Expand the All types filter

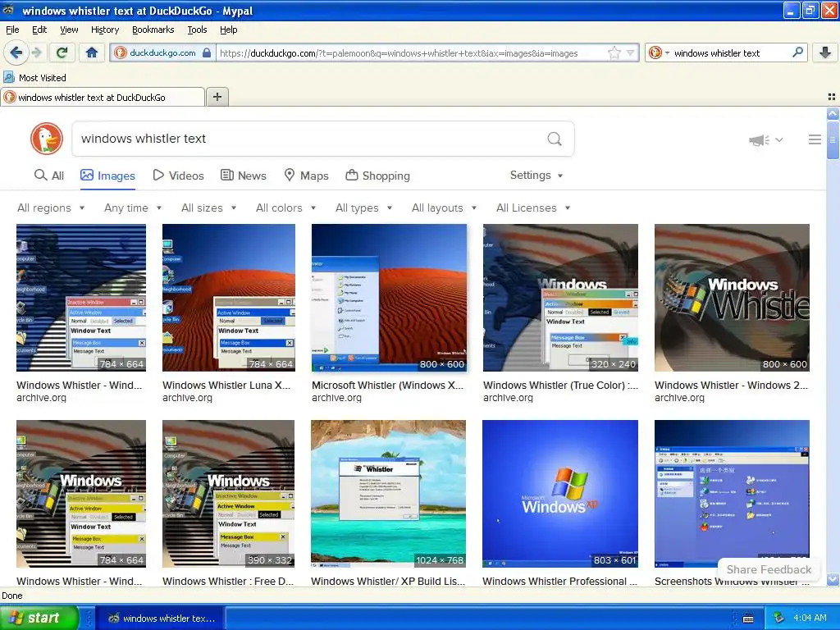click(363, 208)
